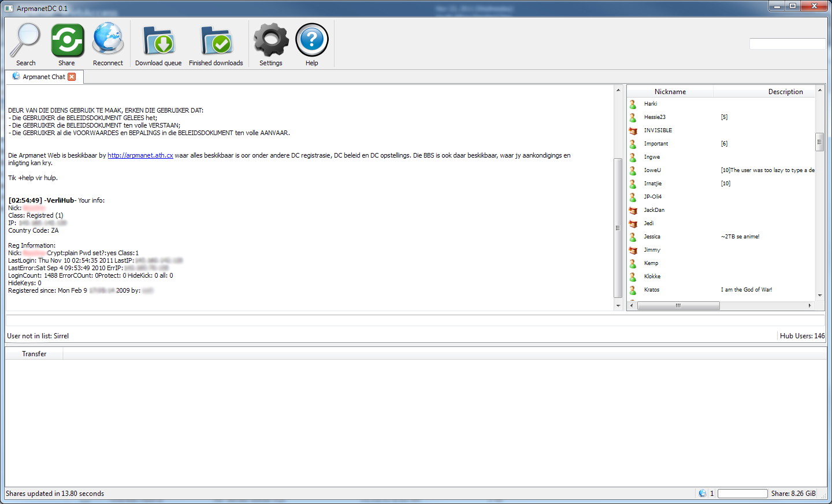Click the firewall icon beside Jedi
Viewport: 832px width, 504px height.
click(633, 223)
